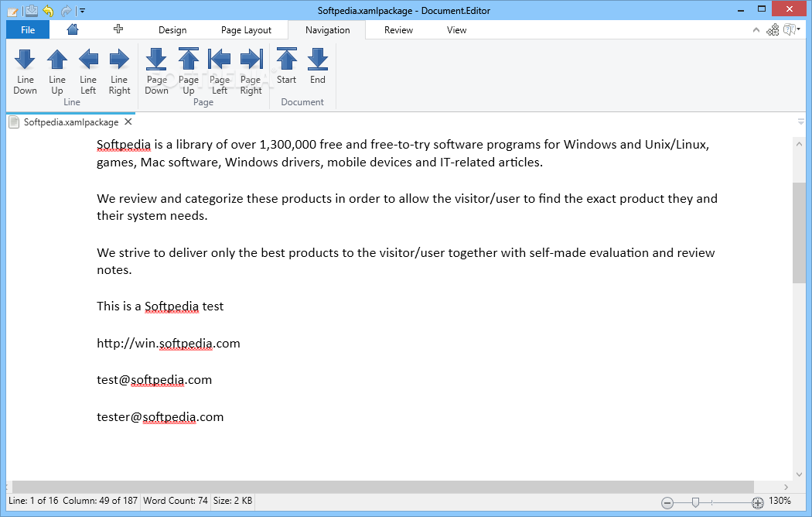The height and width of the screenshot is (517, 812).
Task: Click the zoom slider handle
Action: tap(695, 502)
